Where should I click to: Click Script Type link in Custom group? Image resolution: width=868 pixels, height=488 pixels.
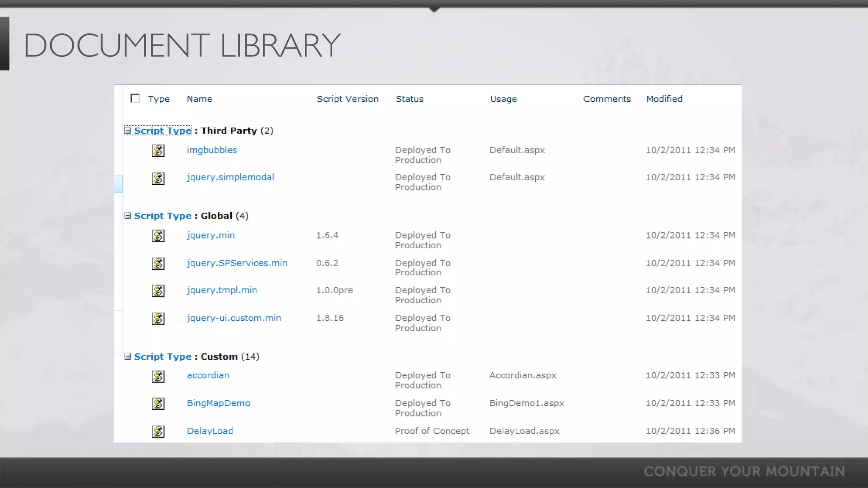point(163,357)
